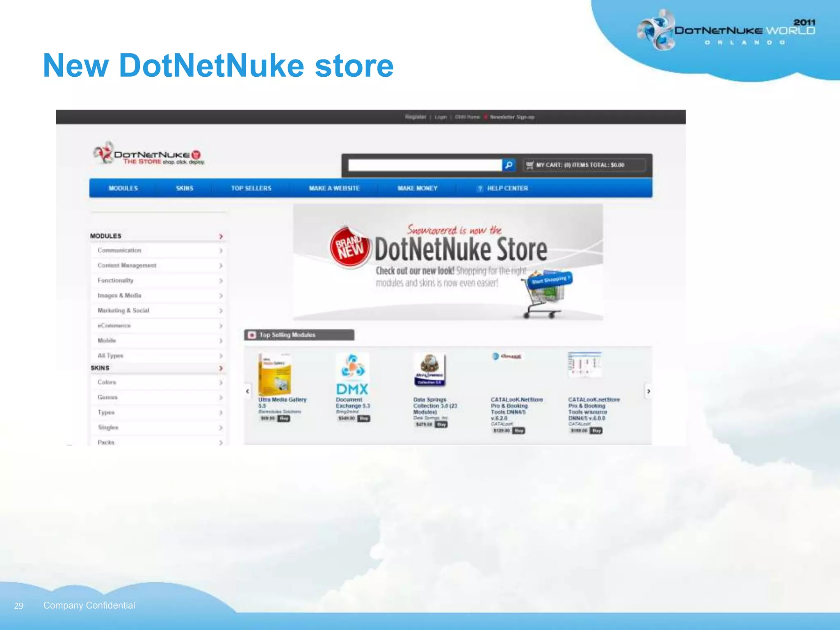Expand the Marketing & Social chevron

point(221,311)
